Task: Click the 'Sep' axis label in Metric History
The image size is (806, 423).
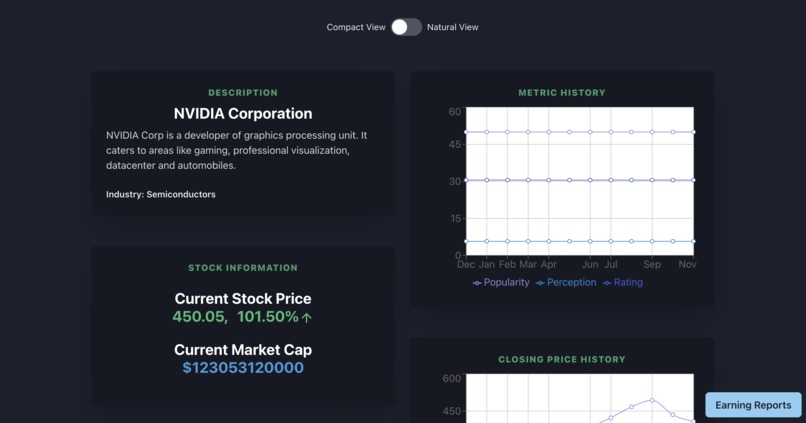Action: click(652, 264)
